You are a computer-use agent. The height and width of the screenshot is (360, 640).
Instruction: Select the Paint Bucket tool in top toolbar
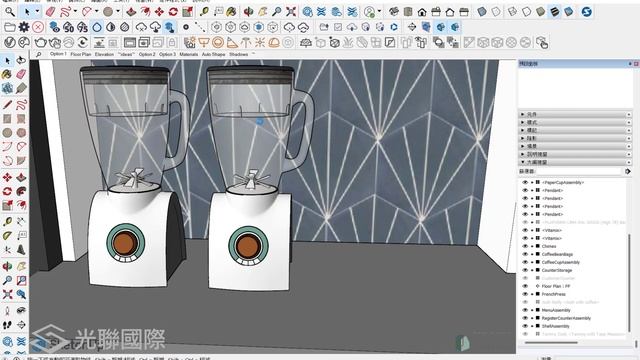click(x=231, y=12)
